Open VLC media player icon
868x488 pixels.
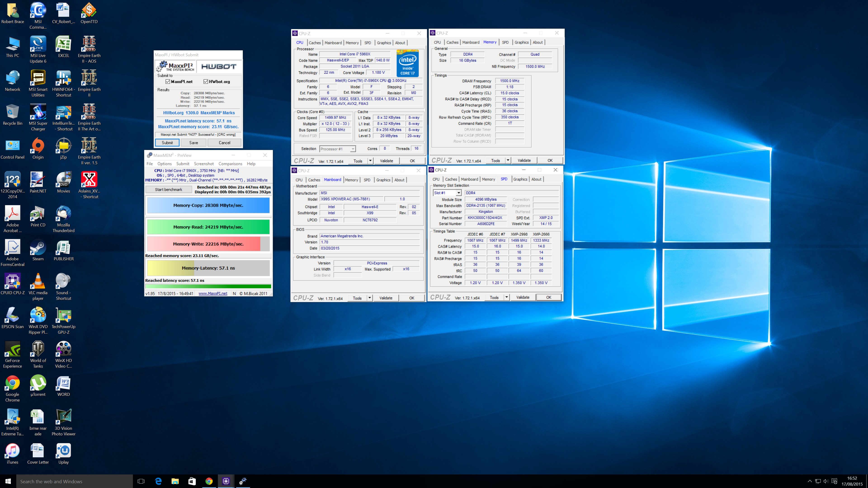pyautogui.click(x=38, y=287)
